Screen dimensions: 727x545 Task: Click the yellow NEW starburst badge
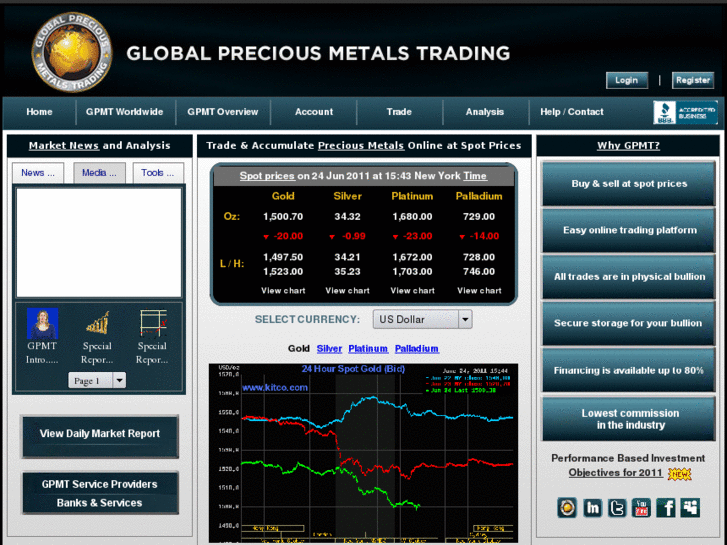tap(680, 474)
